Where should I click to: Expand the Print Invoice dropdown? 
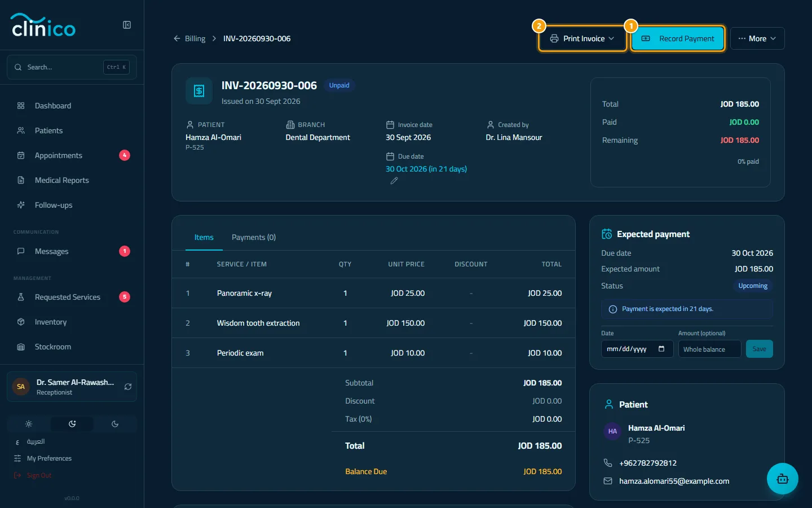(x=582, y=38)
